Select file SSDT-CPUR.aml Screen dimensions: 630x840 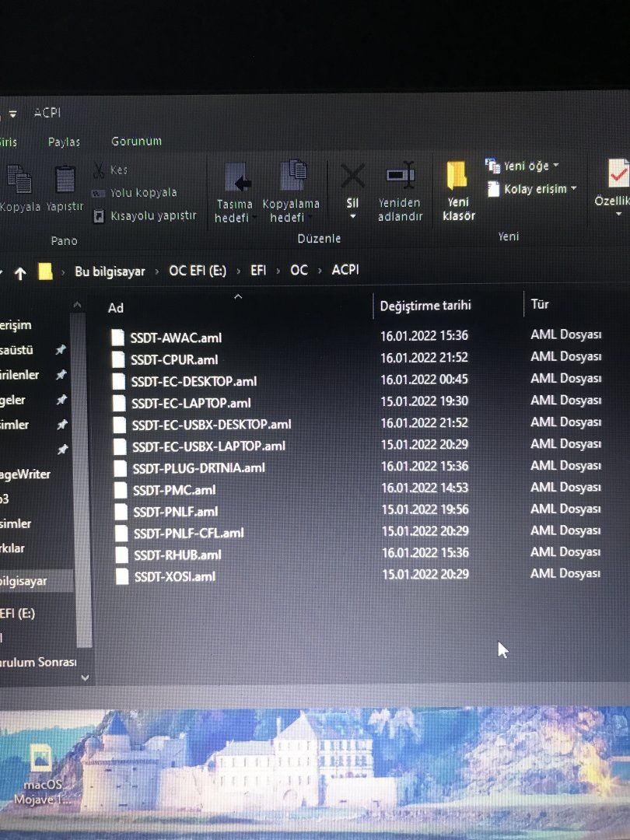174,360
